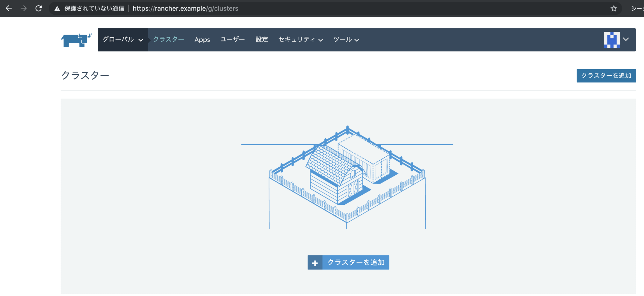The height and width of the screenshot is (296, 644).
Task: Open user menu chevron beside avatar
Action: (626, 39)
